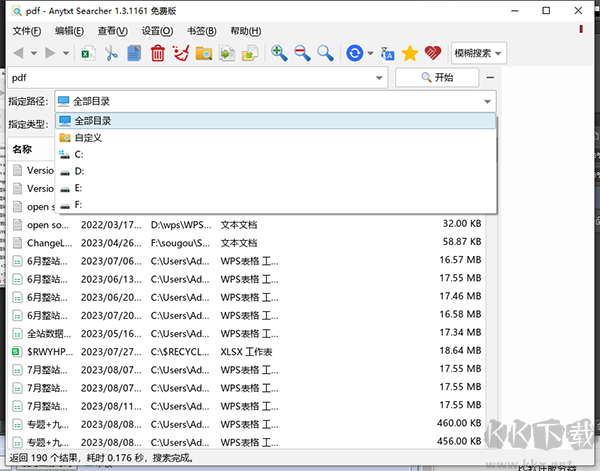Click the open file arrow icon
Image resolution: width=600 pixels, height=471 pixels.
click(227, 53)
